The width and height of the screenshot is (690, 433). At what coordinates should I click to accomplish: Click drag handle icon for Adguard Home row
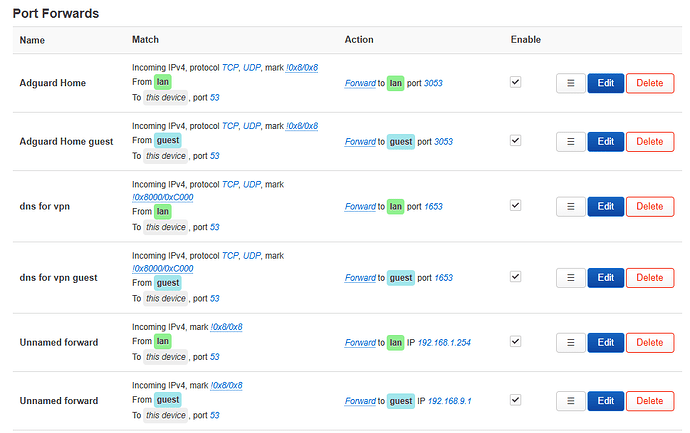coord(570,84)
